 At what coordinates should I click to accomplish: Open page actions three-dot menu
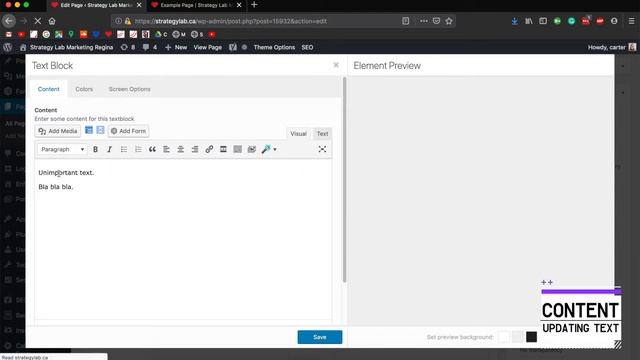(424, 21)
